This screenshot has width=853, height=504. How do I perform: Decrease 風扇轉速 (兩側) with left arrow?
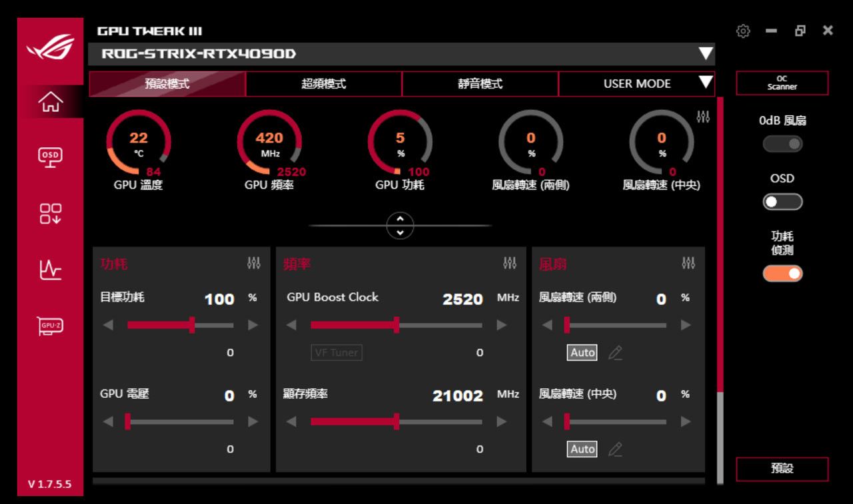click(547, 325)
